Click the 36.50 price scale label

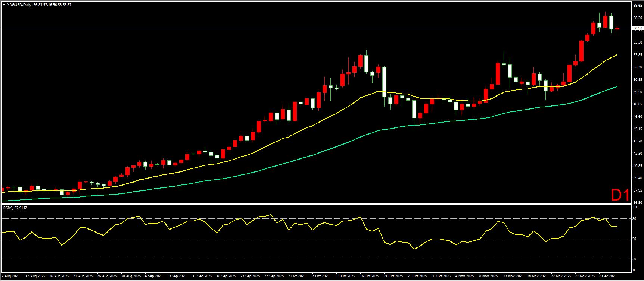(638, 203)
